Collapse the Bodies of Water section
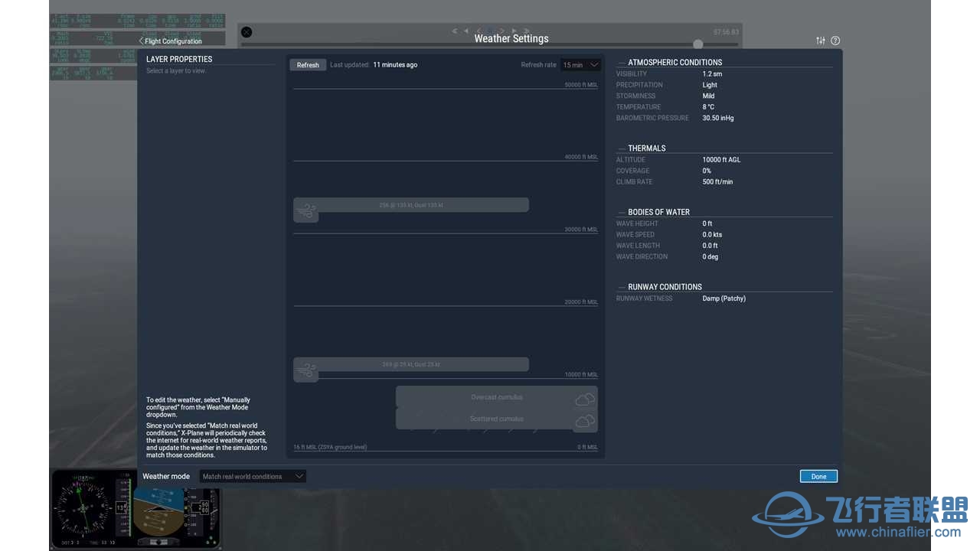The height and width of the screenshot is (551, 980). pyautogui.click(x=622, y=212)
